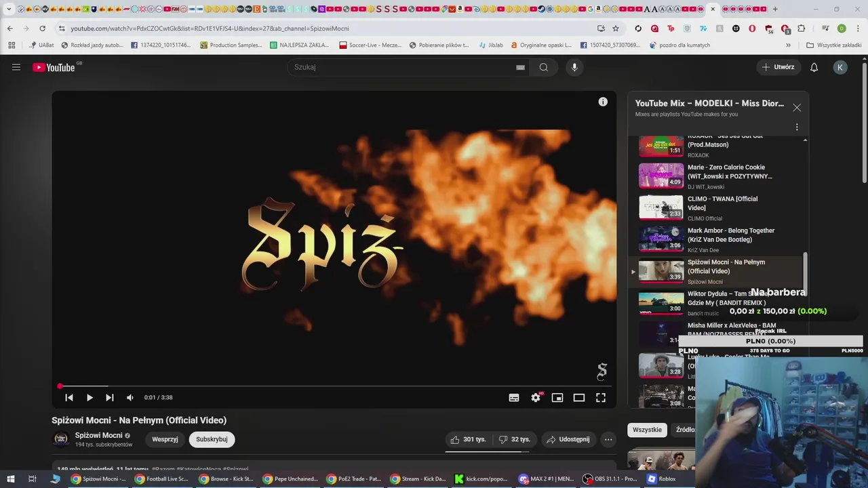Open the media control toolbar icon
Viewport: 868px width, 488px height.
click(825, 28)
